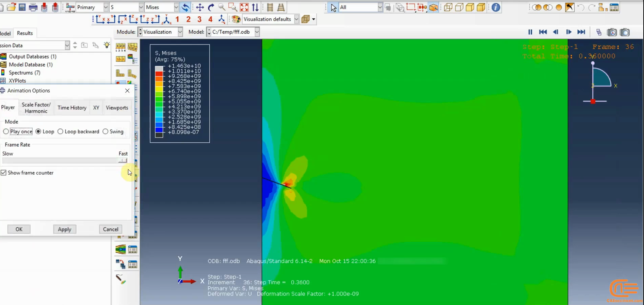Switch to the Scale Factor/Harmonic tab
This screenshot has width=644, height=305.
point(36,108)
